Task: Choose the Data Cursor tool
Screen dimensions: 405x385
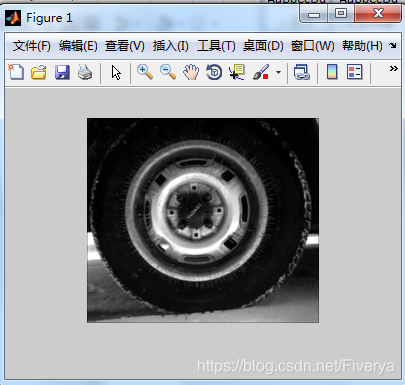Action: 237,72
